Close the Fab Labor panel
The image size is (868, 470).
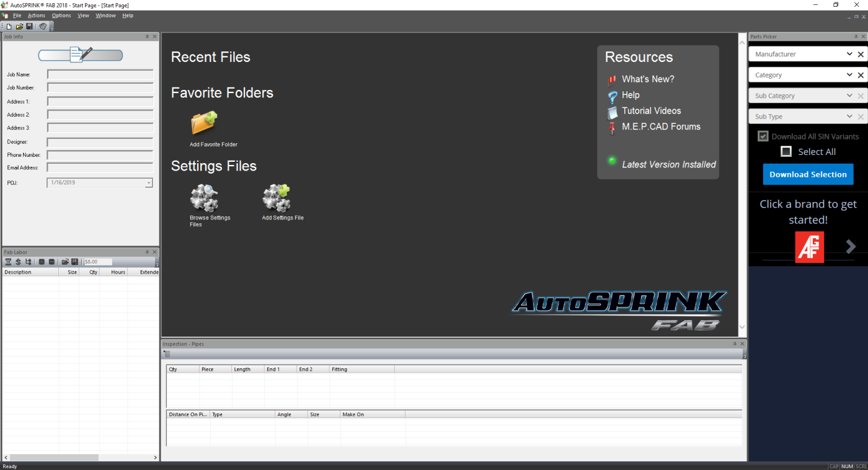[x=154, y=252]
